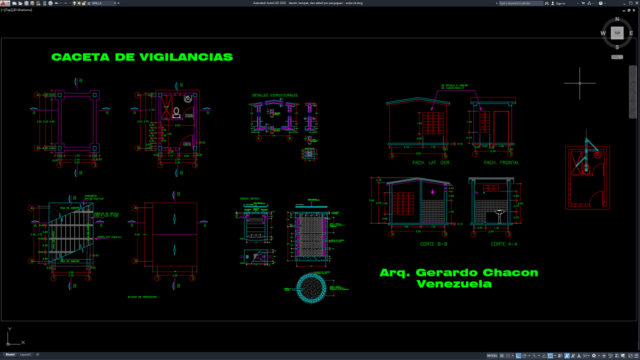Click the Save As icon

pyautogui.click(x=32, y=3)
